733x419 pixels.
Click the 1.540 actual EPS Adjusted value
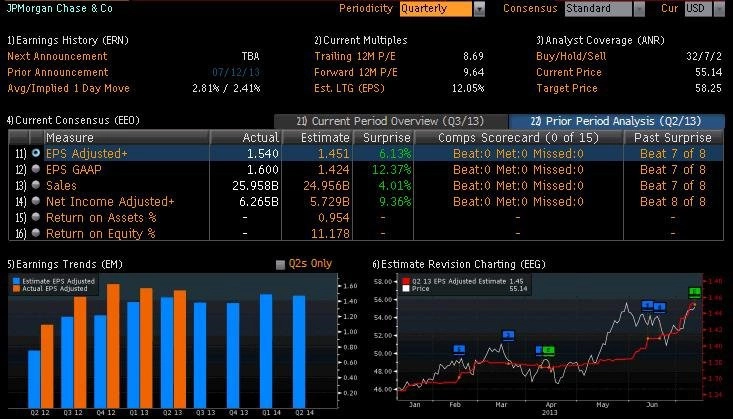pyautogui.click(x=262, y=153)
